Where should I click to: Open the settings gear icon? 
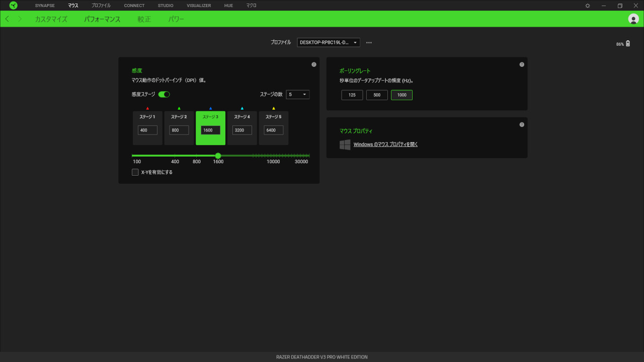pyautogui.click(x=588, y=6)
